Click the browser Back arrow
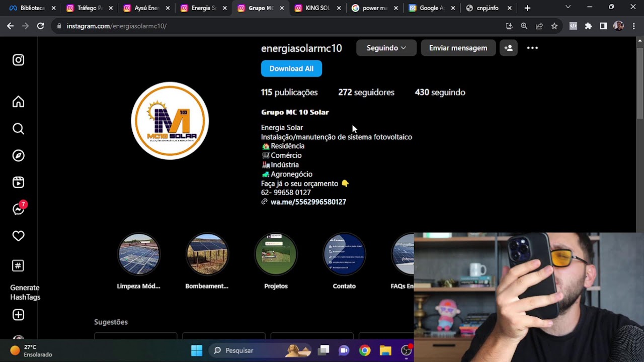 (x=10, y=26)
